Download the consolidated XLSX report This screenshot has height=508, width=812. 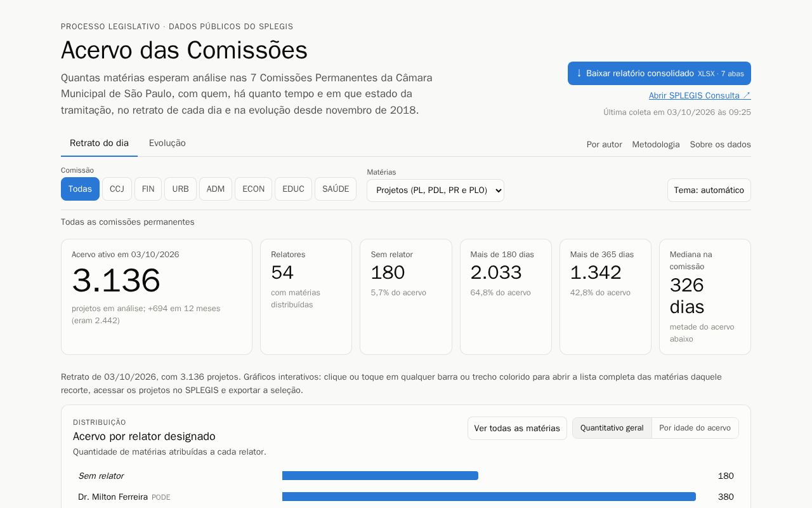tap(659, 73)
